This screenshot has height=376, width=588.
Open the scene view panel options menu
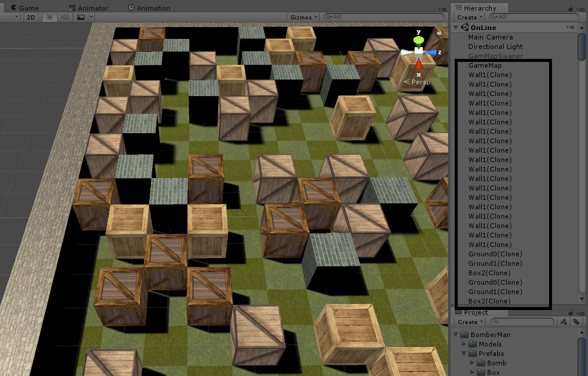pos(442,9)
